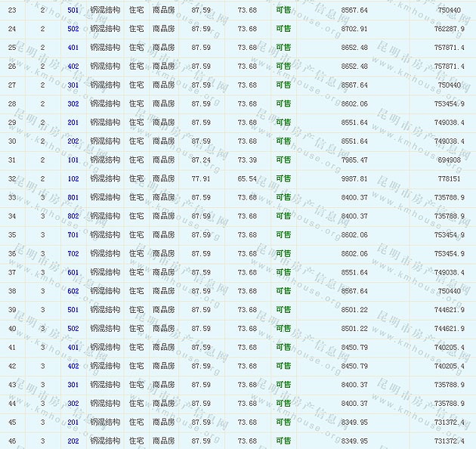Select room 602 link in row 38
This screenshot has height=449, width=476.
[x=73, y=291]
